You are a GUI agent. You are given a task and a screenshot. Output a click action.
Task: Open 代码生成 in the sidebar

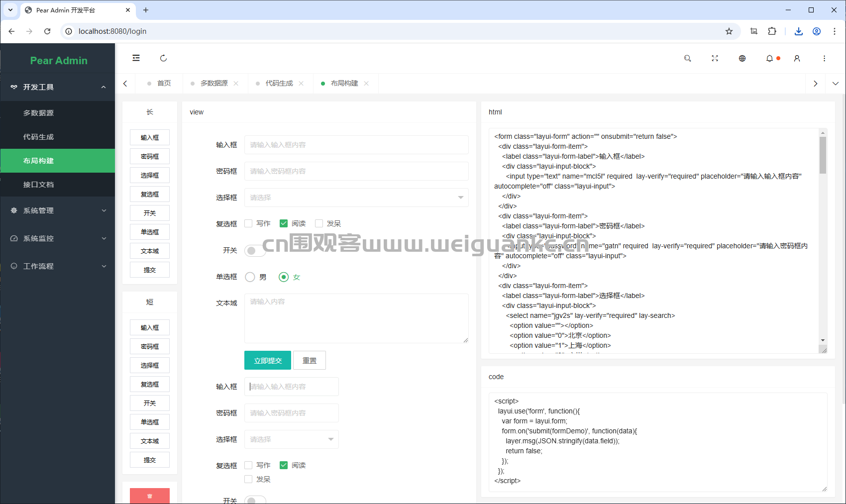pos(58,137)
